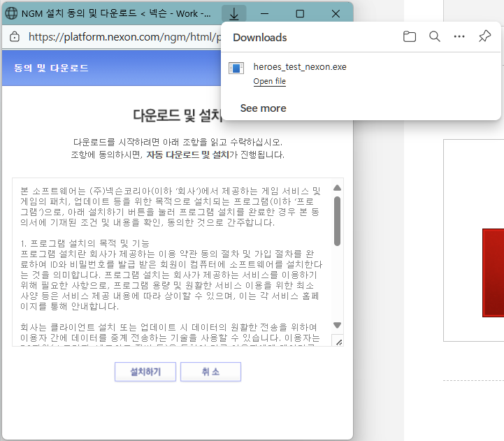Click the Open file link

[269, 82]
